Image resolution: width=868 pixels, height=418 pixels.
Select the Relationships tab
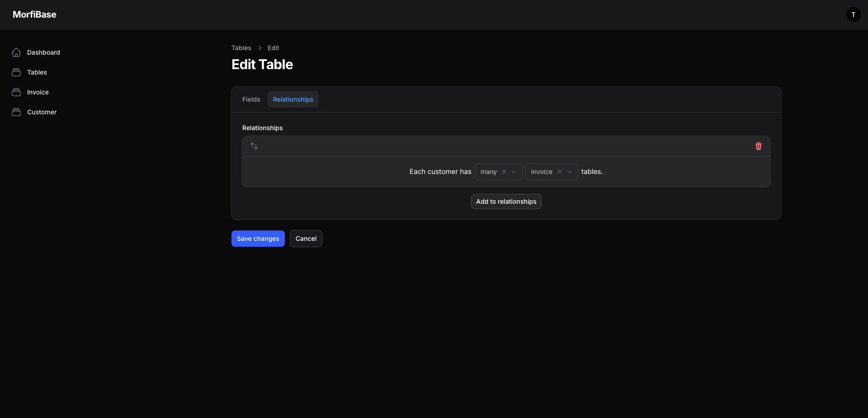(293, 99)
